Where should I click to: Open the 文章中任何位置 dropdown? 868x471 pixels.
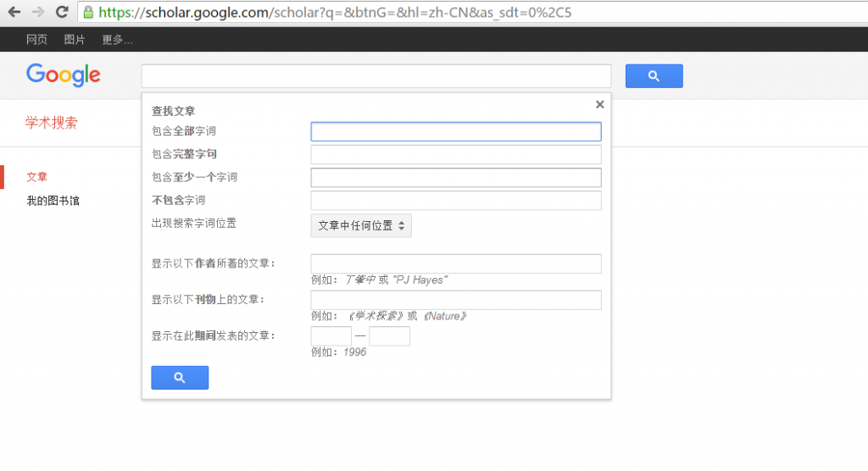point(361,225)
